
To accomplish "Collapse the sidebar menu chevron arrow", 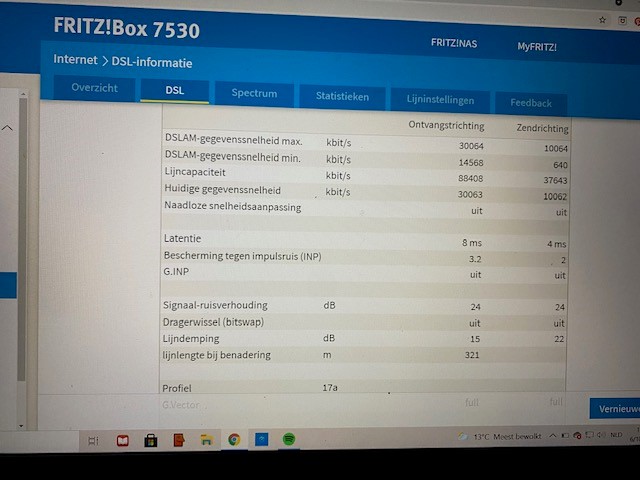I will pos(8,129).
